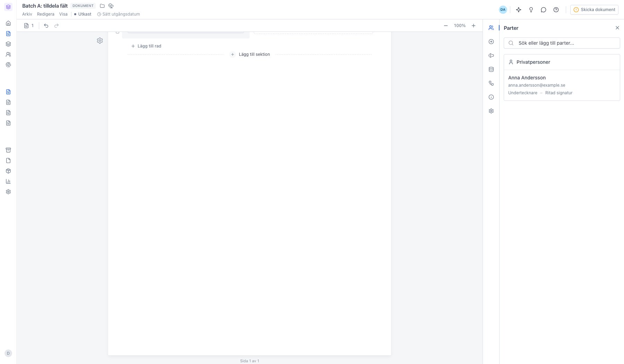This screenshot has height=364, width=624.
Task: Open the question mark help icon
Action: pyautogui.click(x=556, y=10)
